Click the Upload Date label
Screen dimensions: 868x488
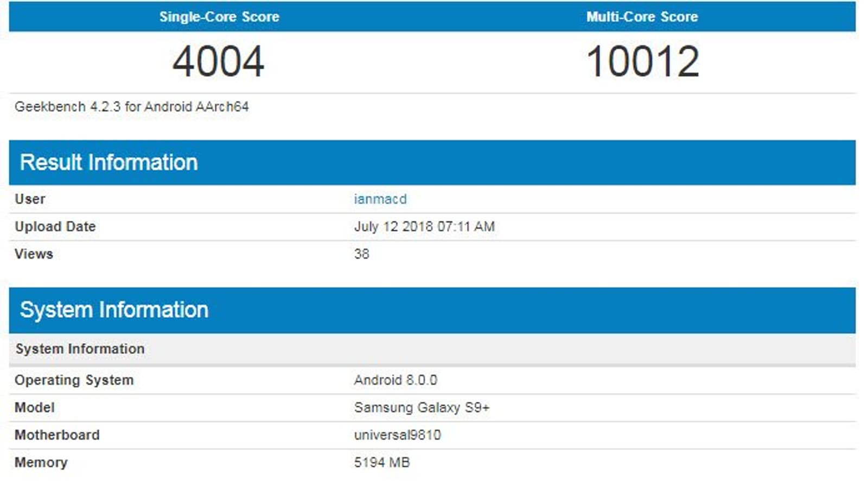click(55, 227)
